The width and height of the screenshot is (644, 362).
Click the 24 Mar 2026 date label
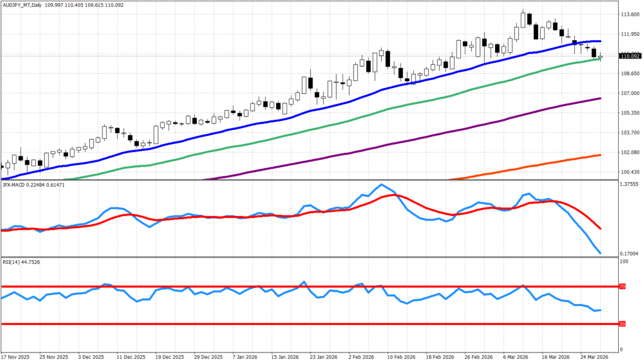click(x=594, y=357)
